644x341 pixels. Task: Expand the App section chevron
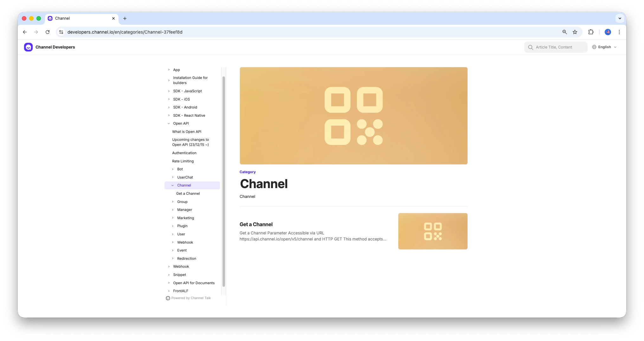tap(169, 70)
